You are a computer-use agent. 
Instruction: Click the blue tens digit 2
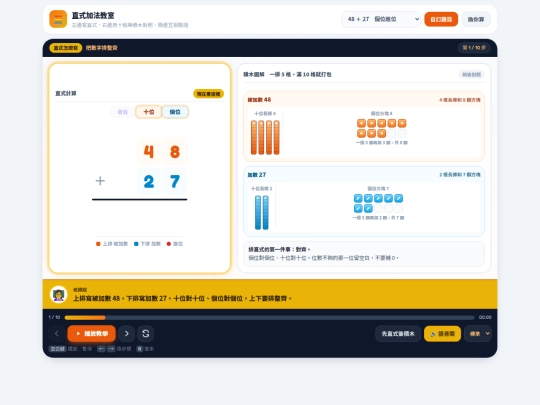148,181
